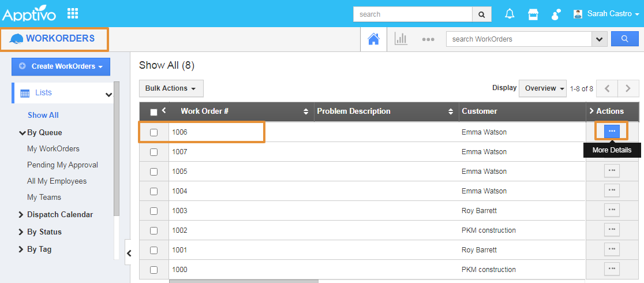Click the search WorkOrders input field
644x283 pixels.
[518, 39]
